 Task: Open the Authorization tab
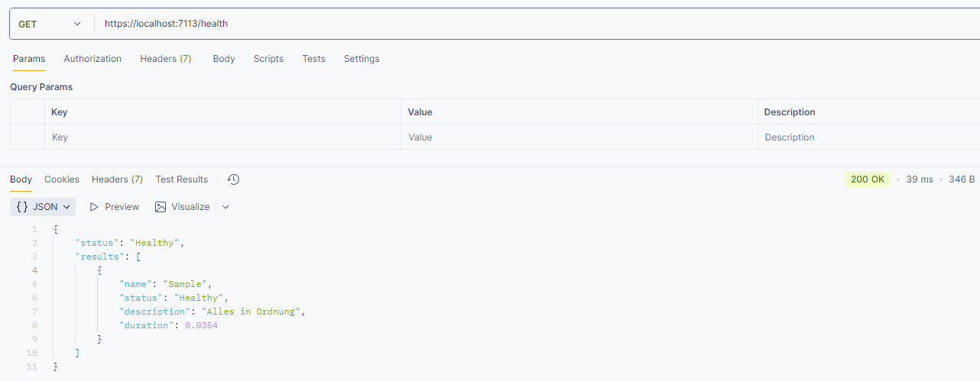(x=92, y=59)
